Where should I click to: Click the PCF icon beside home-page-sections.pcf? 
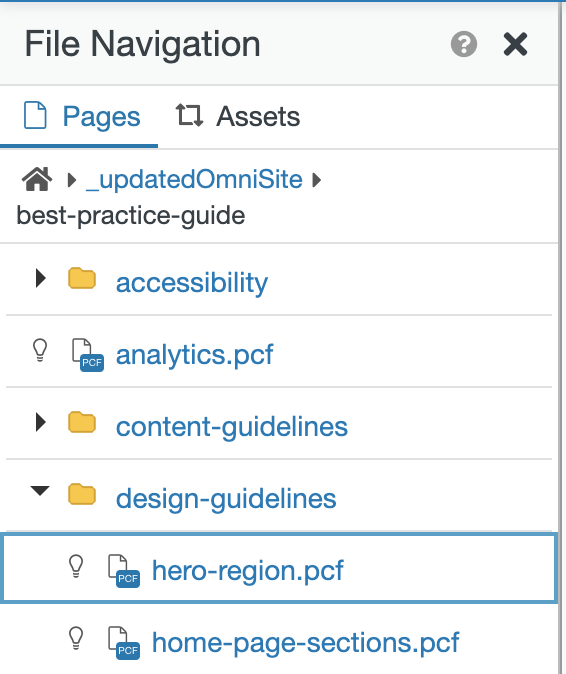[124, 643]
